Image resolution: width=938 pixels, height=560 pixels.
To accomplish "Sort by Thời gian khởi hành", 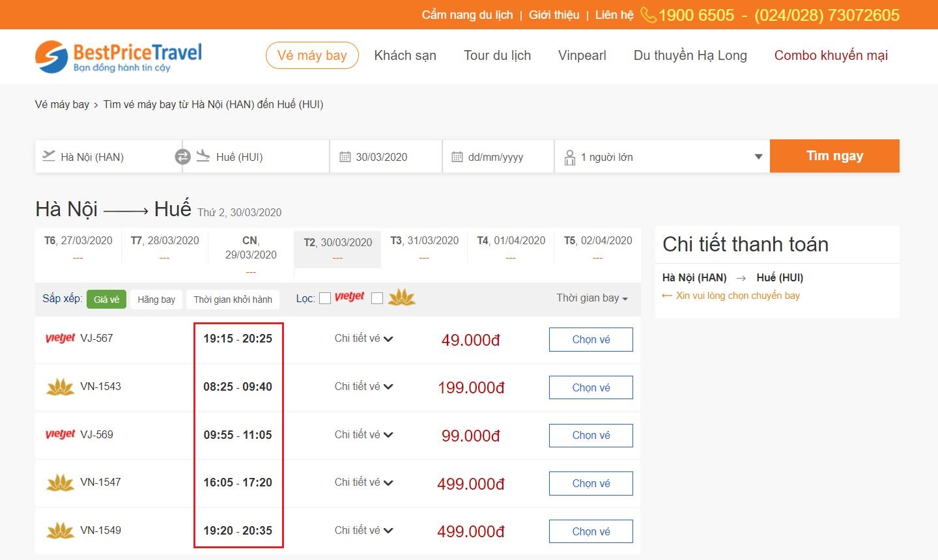I will 233,300.
